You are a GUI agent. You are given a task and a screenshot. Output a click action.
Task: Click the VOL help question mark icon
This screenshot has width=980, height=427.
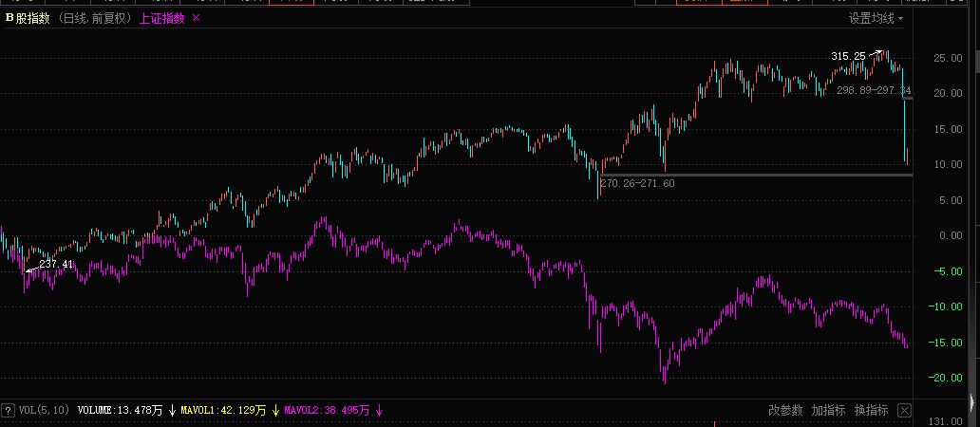click(x=9, y=411)
